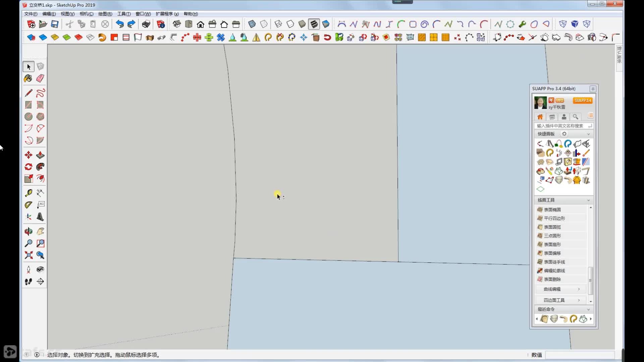The width and height of the screenshot is (644, 362).
Task: Click the plugin name search field
Action: 563,126
